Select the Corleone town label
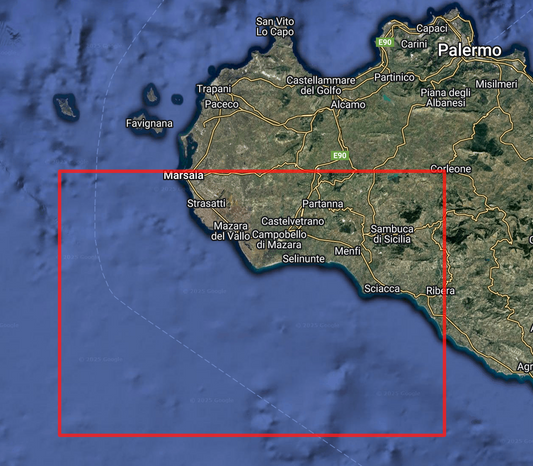Image resolution: width=533 pixels, height=466 pixels. pyautogui.click(x=451, y=169)
